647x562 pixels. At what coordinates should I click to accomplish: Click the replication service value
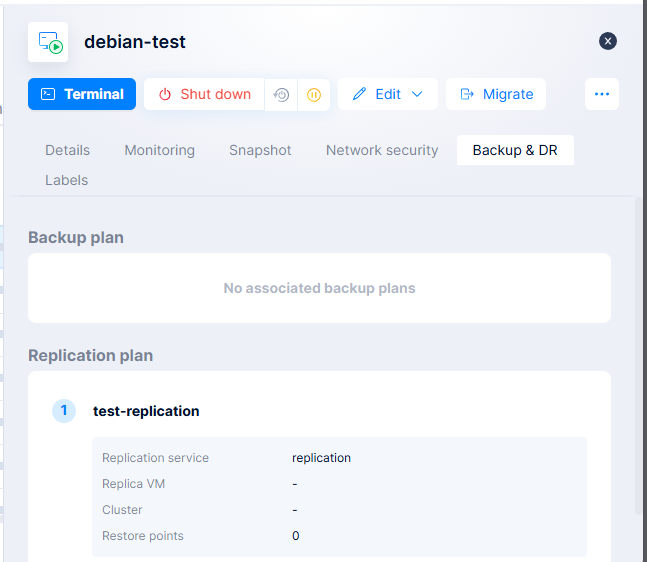pos(321,458)
